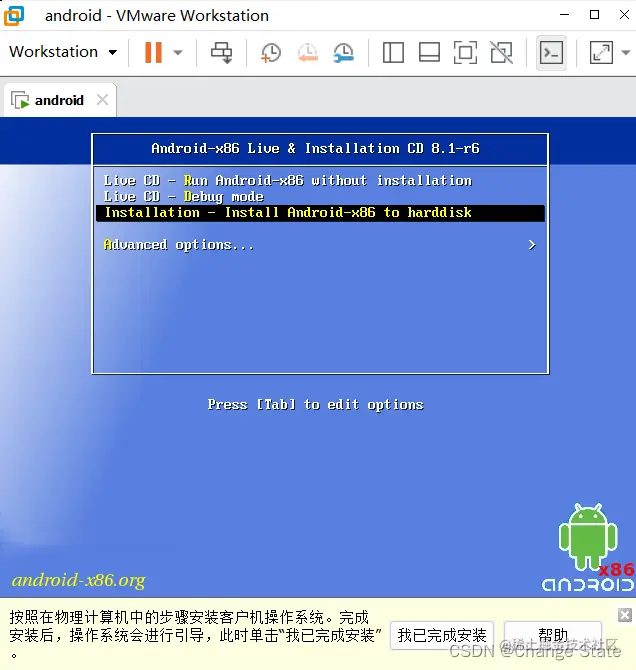Click the VMware Workstation logo in title bar

tap(14, 16)
